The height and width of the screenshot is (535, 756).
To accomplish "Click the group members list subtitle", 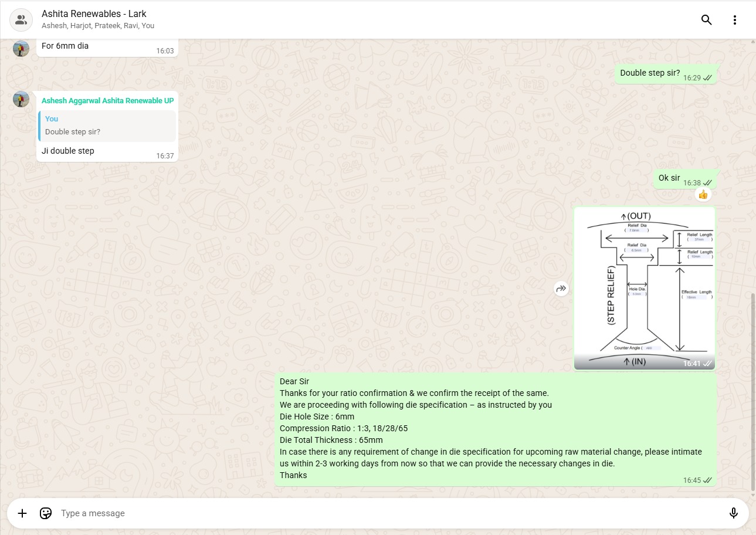I will point(98,26).
